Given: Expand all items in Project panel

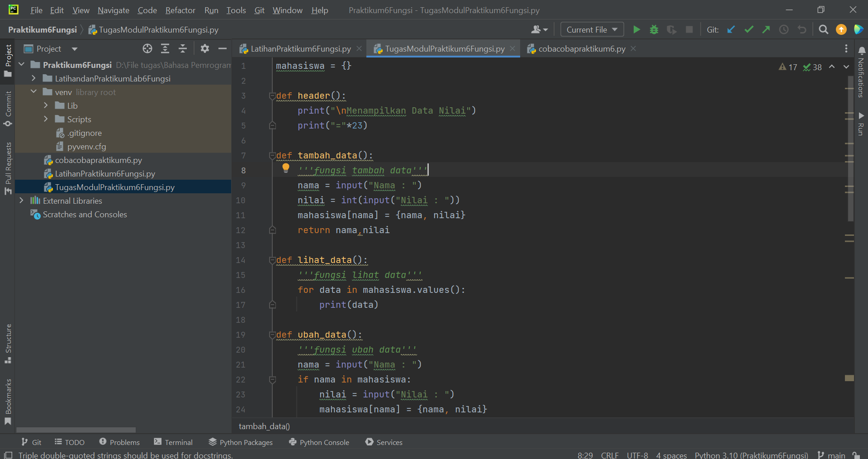Looking at the screenshot, I should [x=165, y=49].
